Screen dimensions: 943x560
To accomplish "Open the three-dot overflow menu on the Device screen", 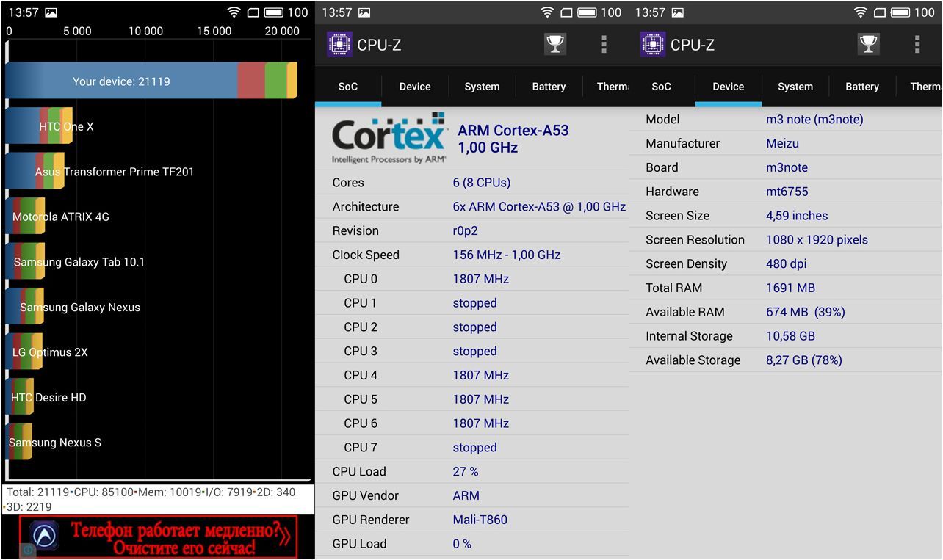I will click(917, 45).
